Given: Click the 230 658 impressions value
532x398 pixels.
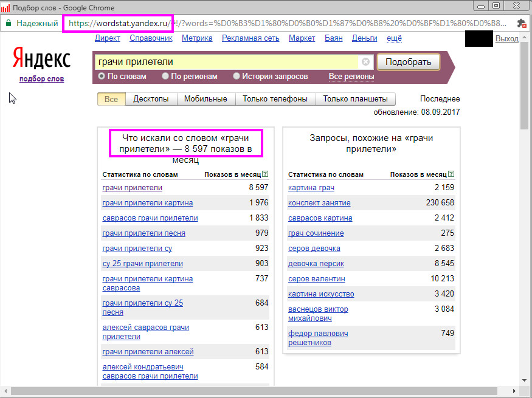Looking at the screenshot, I should [440, 202].
